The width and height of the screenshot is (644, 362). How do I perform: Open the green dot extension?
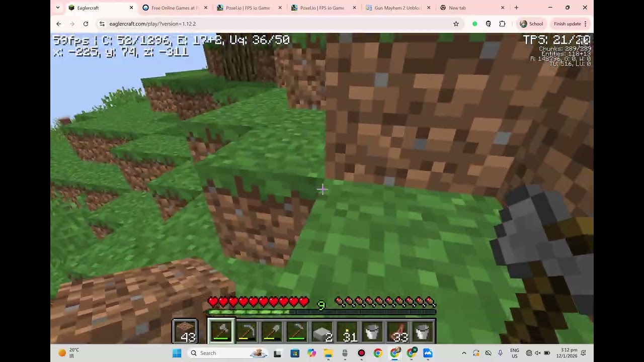click(x=474, y=24)
